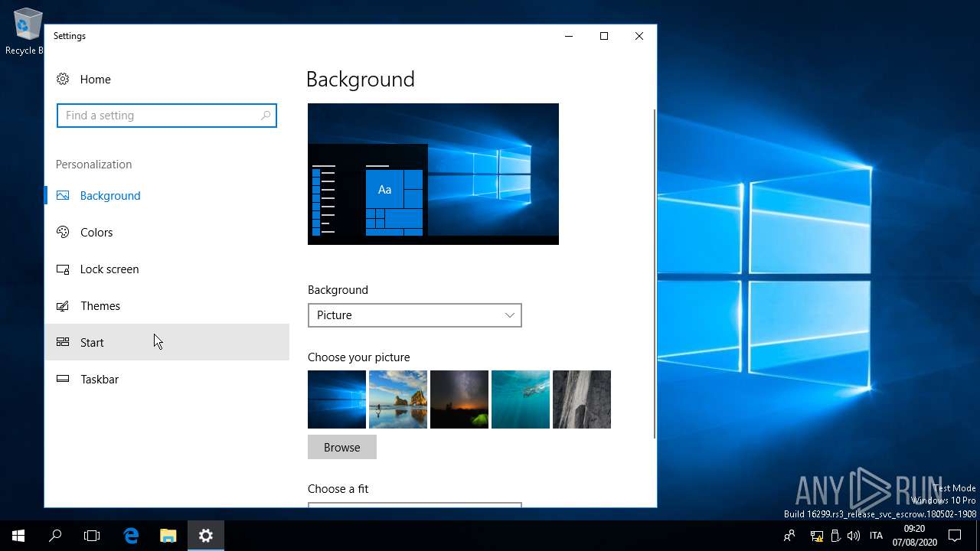This screenshot has width=980, height=551.
Task: Minimize the Settings window
Action: tap(569, 36)
